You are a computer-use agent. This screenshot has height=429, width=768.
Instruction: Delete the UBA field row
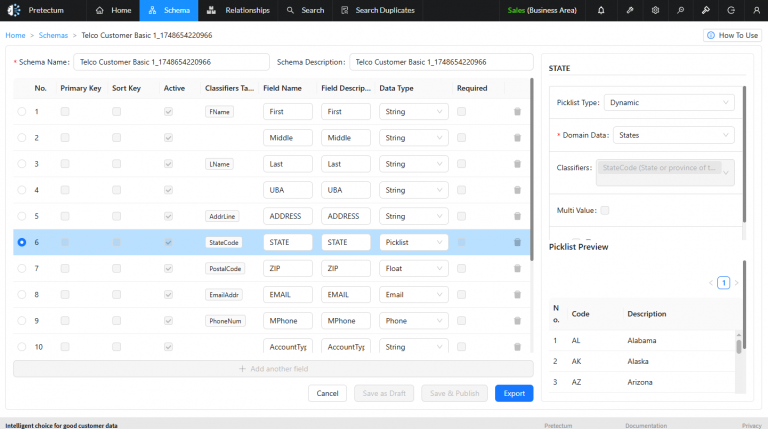coord(517,190)
